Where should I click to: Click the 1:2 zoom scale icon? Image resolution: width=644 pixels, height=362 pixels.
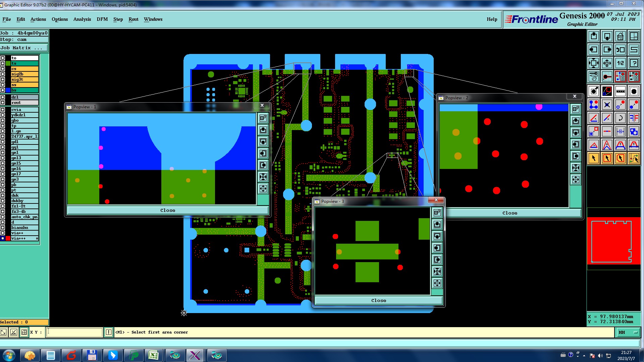[x=620, y=63]
